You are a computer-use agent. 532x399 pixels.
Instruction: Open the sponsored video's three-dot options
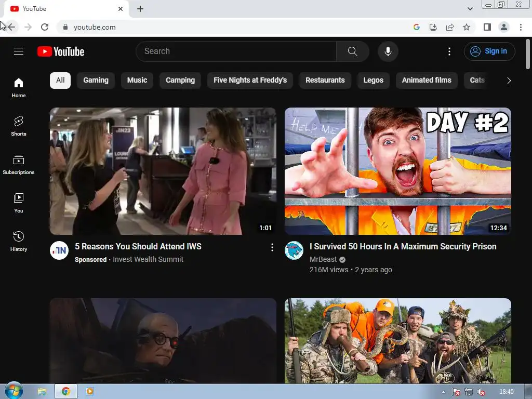[272, 247]
